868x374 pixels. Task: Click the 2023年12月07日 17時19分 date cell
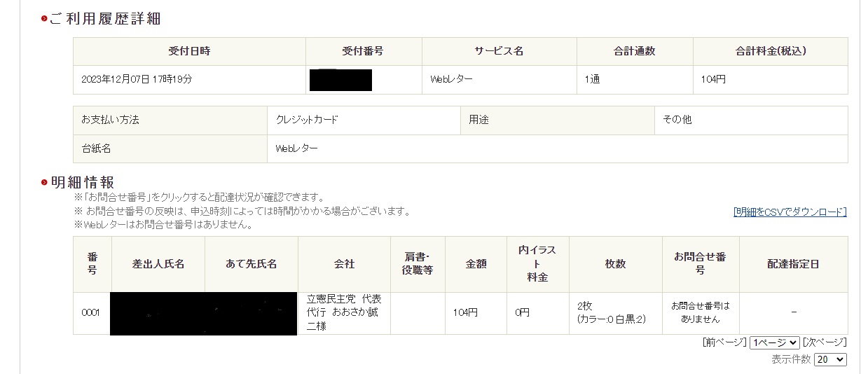[137, 80]
